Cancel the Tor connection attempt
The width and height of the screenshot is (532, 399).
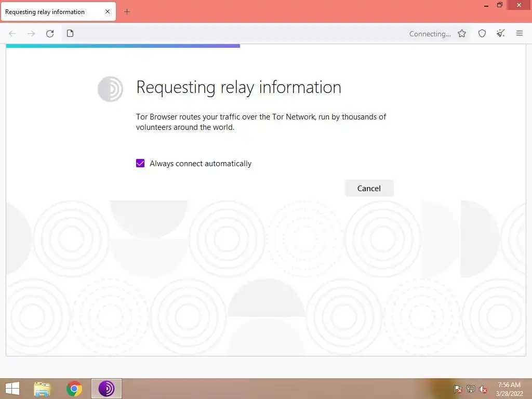click(x=369, y=188)
